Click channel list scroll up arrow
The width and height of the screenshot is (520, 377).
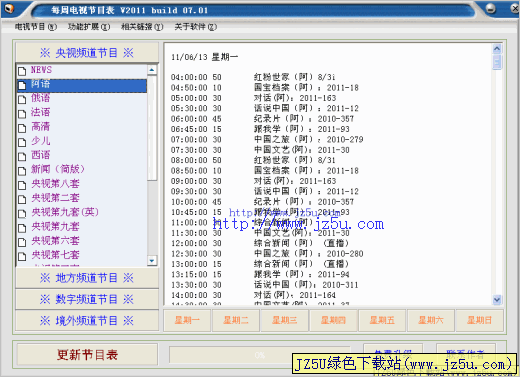[152, 70]
